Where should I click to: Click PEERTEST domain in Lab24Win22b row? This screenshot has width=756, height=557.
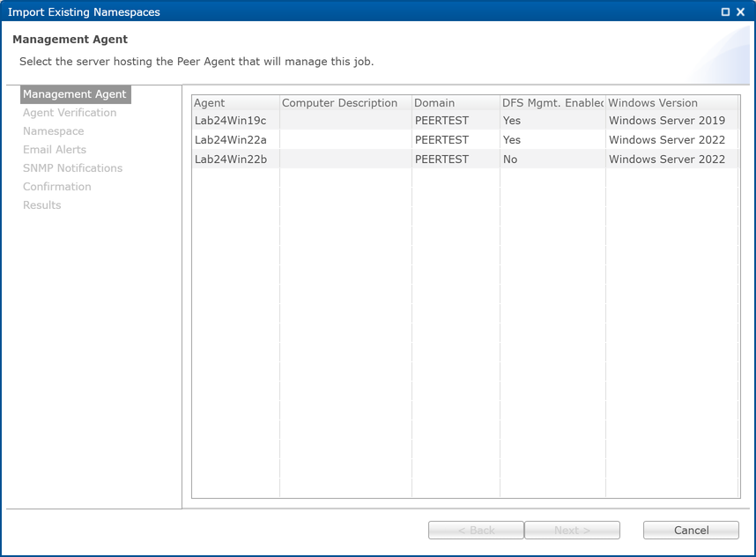tap(441, 160)
